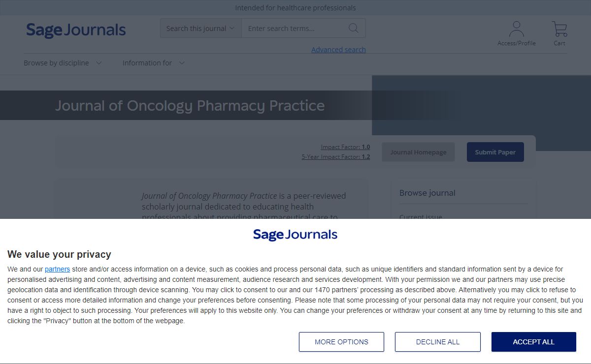Open the Impact Factor 1.0 link
This screenshot has width=591, height=364.
345,147
